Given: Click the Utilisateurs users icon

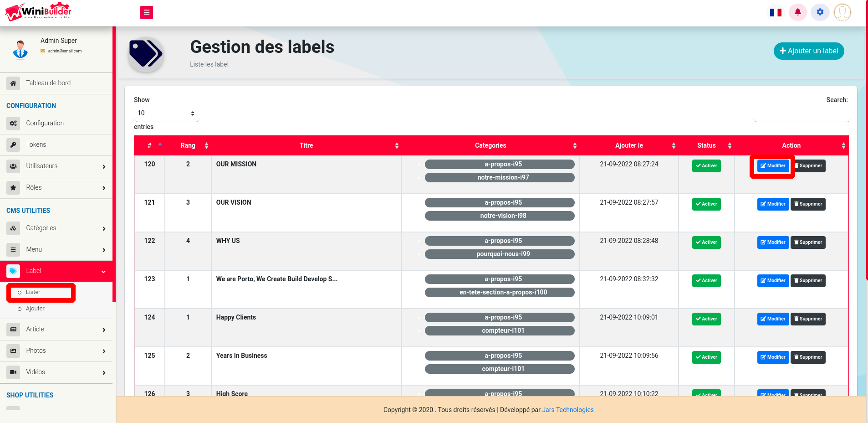Looking at the screenshot, I should [x=13, y=166].
